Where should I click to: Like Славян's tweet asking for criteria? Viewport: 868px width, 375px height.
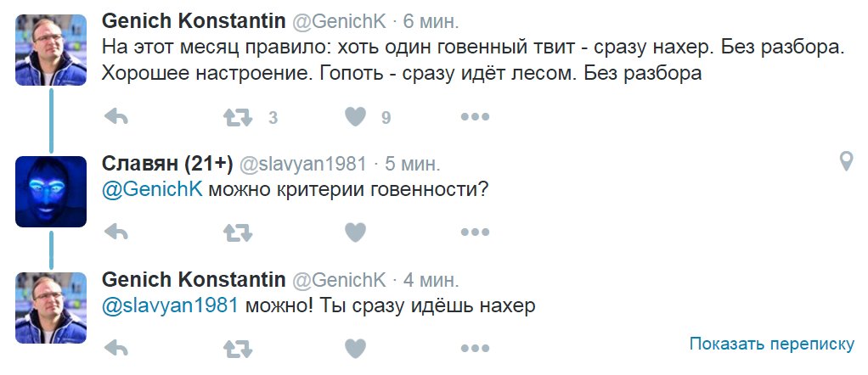pos(357,232)
